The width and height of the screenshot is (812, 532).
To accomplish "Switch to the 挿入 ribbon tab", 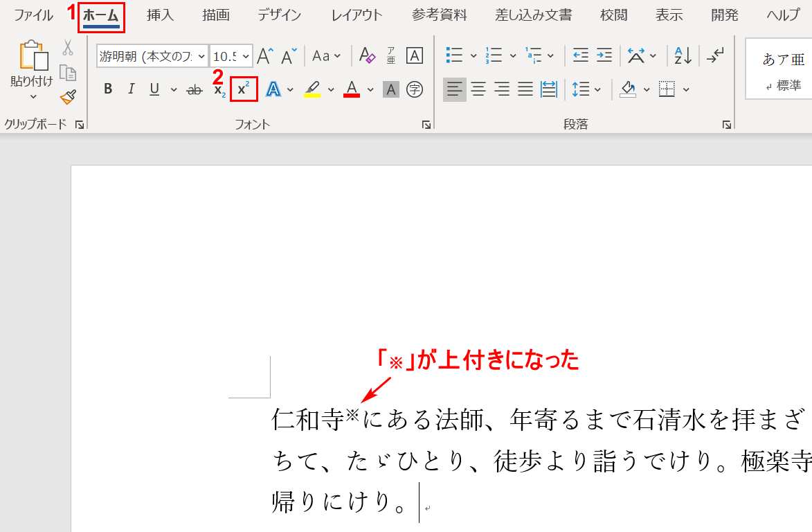I will pos(159,15).
